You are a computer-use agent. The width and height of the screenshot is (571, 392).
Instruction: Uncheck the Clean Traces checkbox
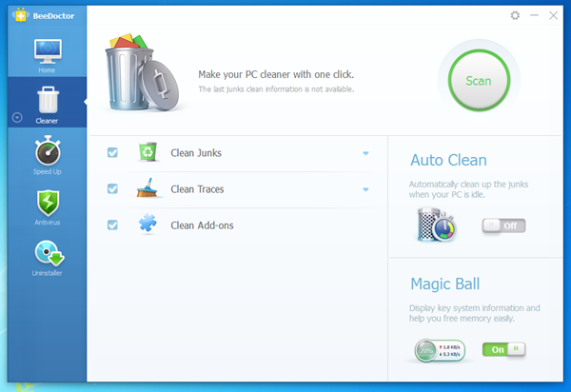(x=112, y=189)
